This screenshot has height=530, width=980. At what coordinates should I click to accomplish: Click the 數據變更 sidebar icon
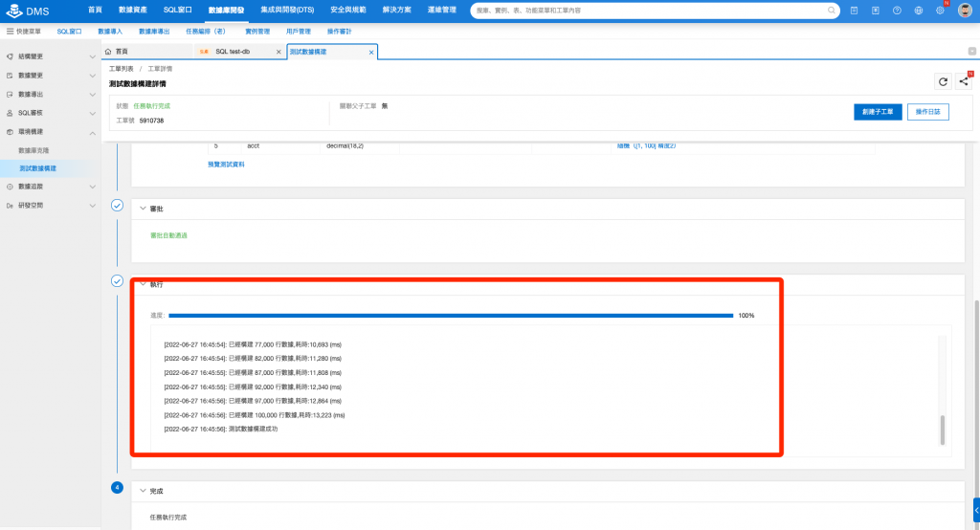point(10,76)
